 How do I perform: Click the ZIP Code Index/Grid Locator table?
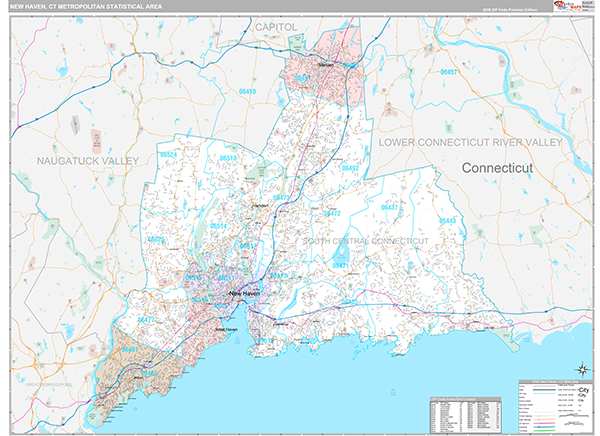click(465, 414)
